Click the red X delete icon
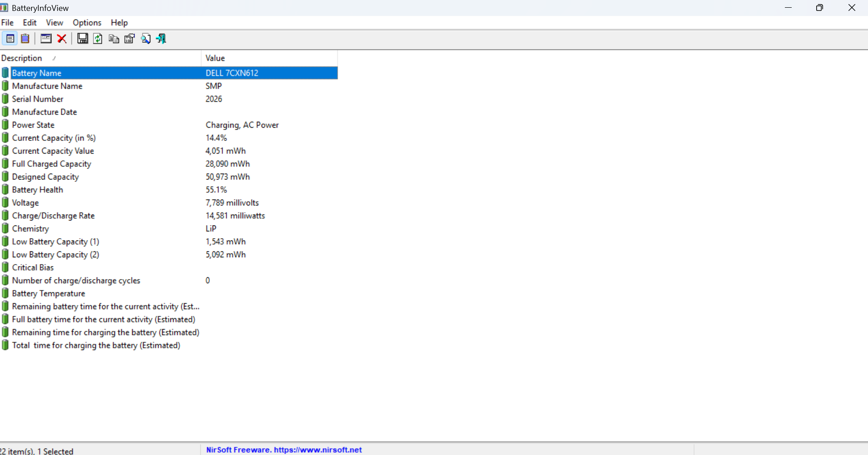The image size is (868, 455). coord(62,39)
